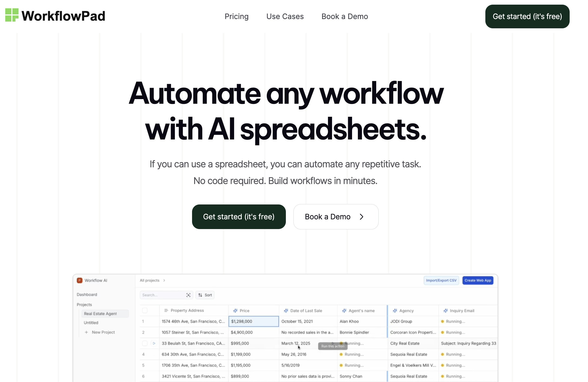Click the Alan Khoo agent cell
The height and width of the screenshot is (382, 588).
pos(362,321)
